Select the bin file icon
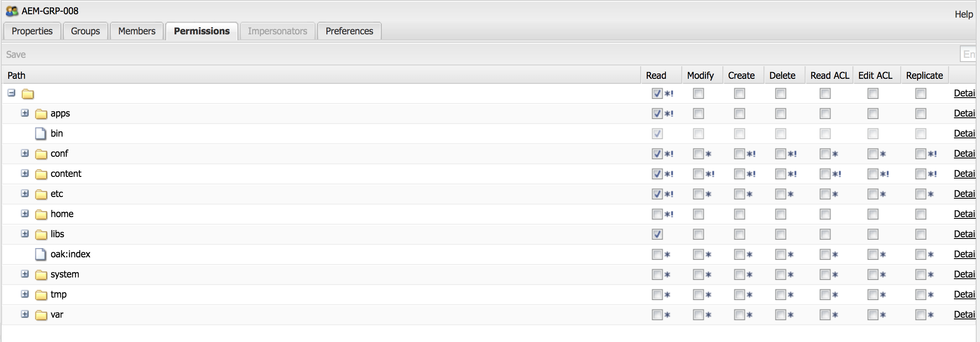This screenshot has width=980, height=342. coord(41,134)
